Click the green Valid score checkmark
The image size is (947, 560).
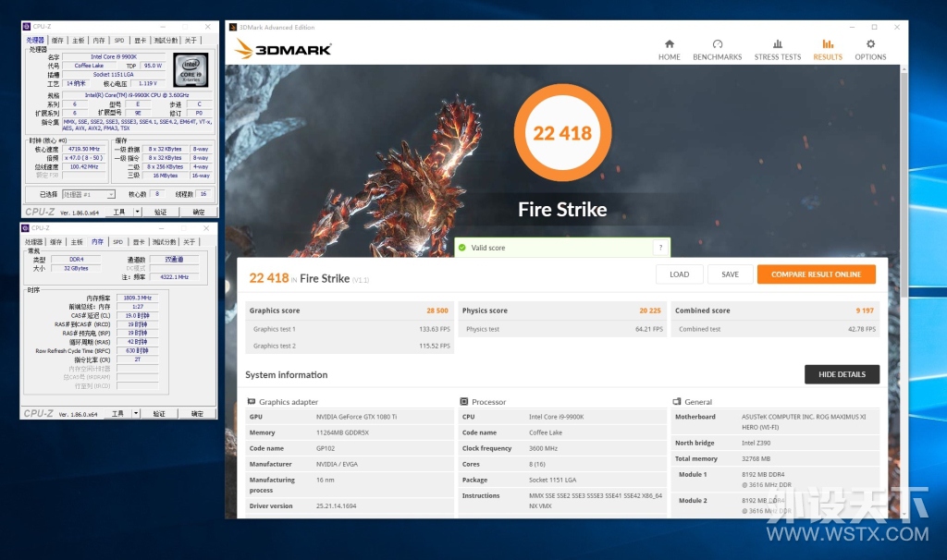click(x=462, y=248)
